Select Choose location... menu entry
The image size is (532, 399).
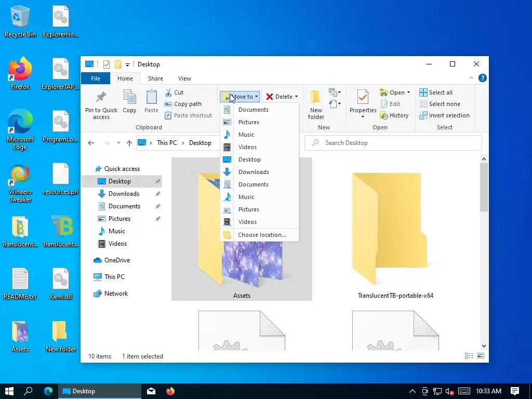click(x=260, y=235)
